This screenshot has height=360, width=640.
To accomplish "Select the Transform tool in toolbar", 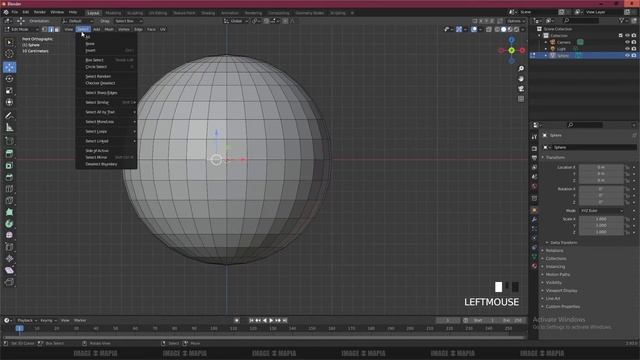I will point(9,102).
